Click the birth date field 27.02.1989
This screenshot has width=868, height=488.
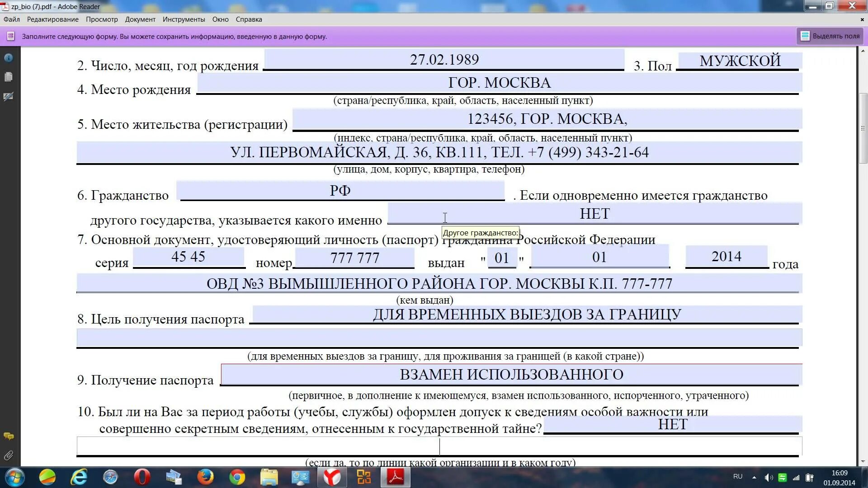[444, 60]
